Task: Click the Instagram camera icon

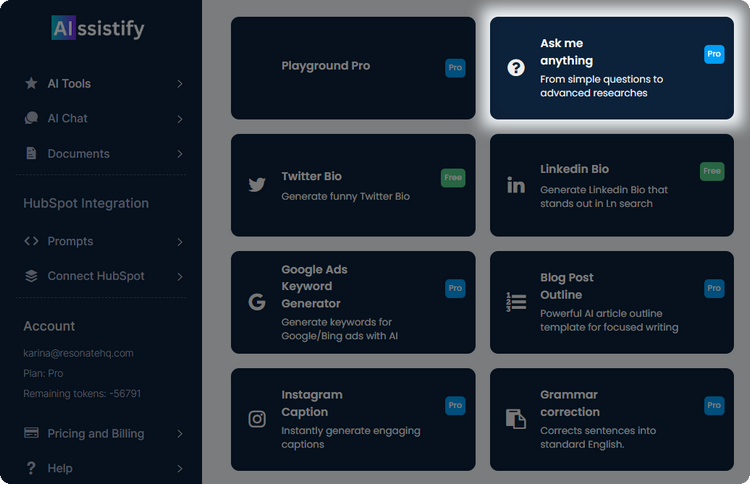Action: (x=257, y=419)
